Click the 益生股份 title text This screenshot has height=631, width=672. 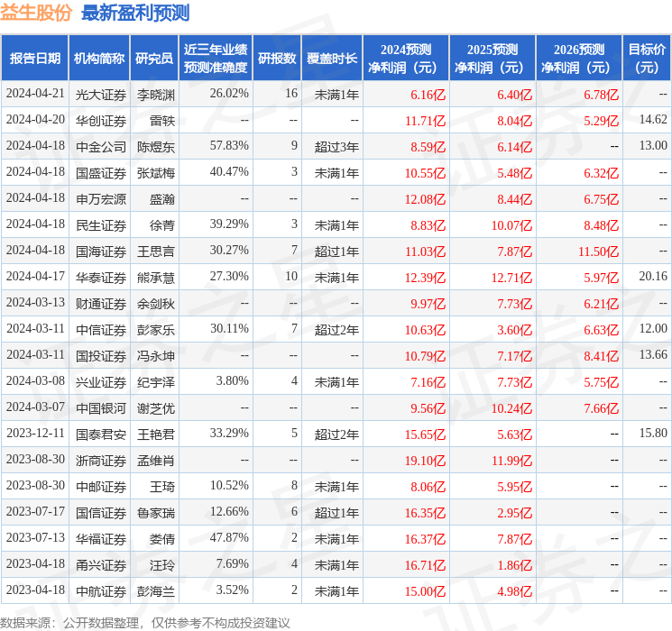point(36,13)
